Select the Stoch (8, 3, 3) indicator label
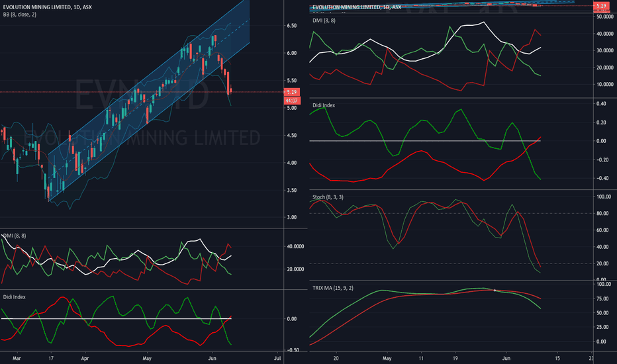Image resolution: width=617 pixels, height=364 pixels. (x=328, y=197)
